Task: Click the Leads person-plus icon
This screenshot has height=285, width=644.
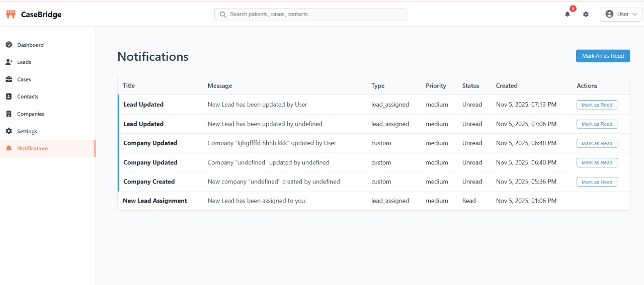Action: 9,62
